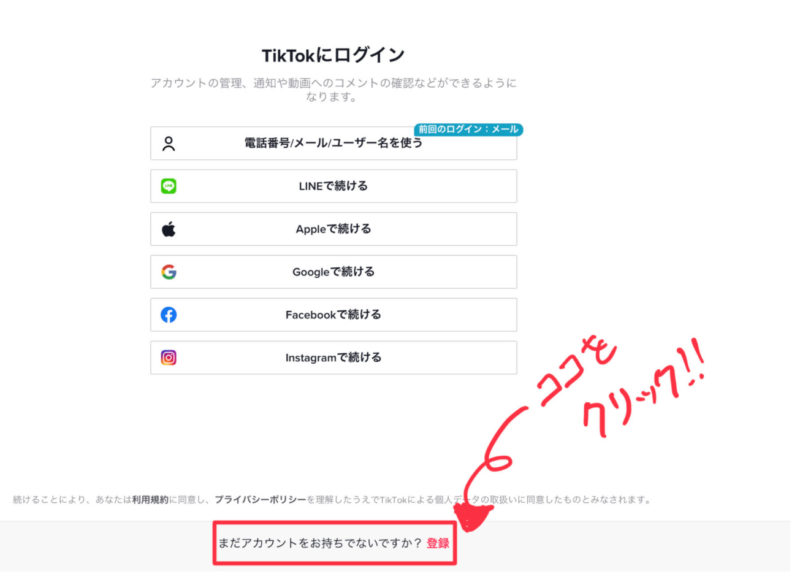Viewport: 800px width, 582px height.
Task: Click the TikTokにログイン heading
Action: click(x=333, y=55)
